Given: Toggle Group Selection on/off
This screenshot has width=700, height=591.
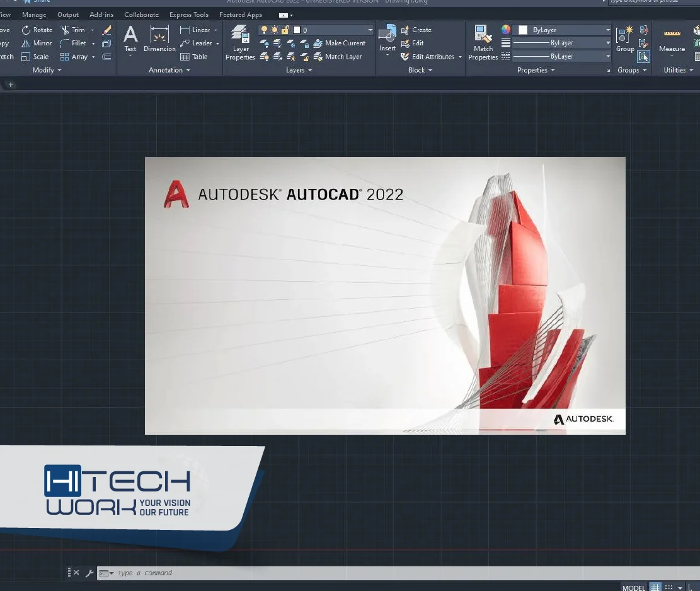Looking at the screenshot, I should [644, 57].
